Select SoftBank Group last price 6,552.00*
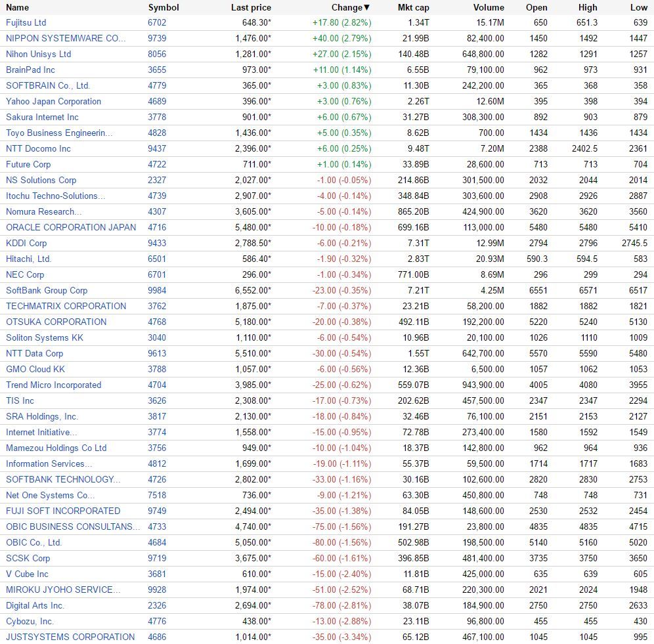Screen dimensions: 654x644 pos(253,290)
